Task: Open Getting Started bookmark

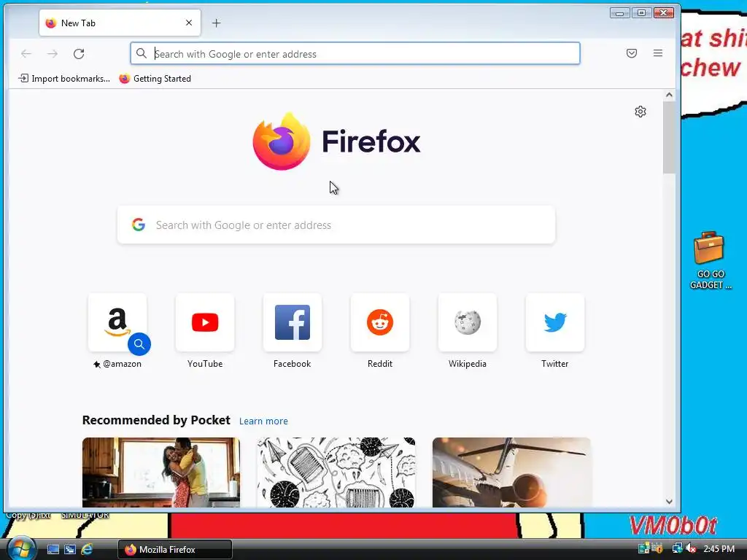Action: pos(155,79)
